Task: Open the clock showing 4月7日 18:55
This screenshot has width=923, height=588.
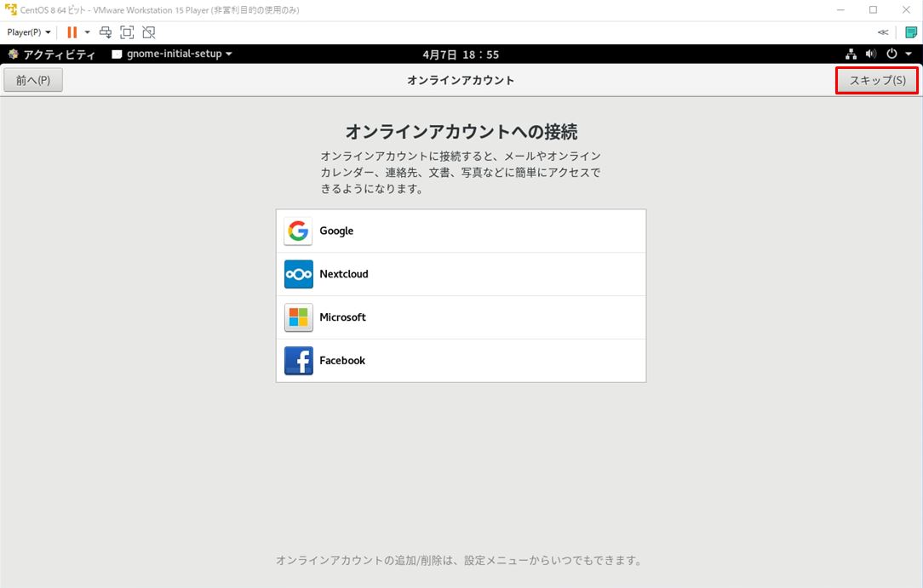Action: [461, 54]
